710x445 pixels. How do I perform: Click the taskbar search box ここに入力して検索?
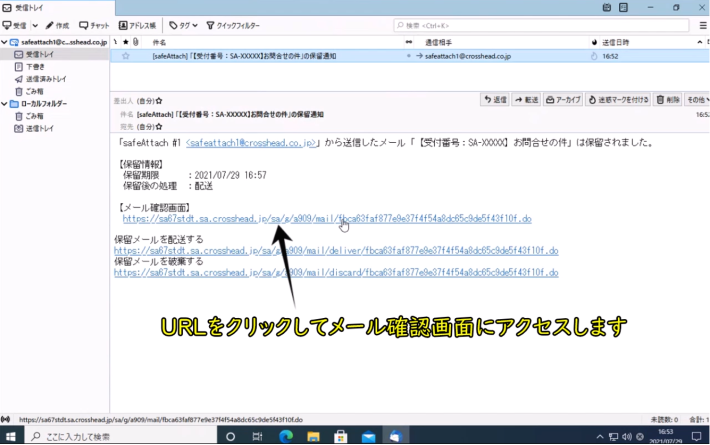click(120, 436)
